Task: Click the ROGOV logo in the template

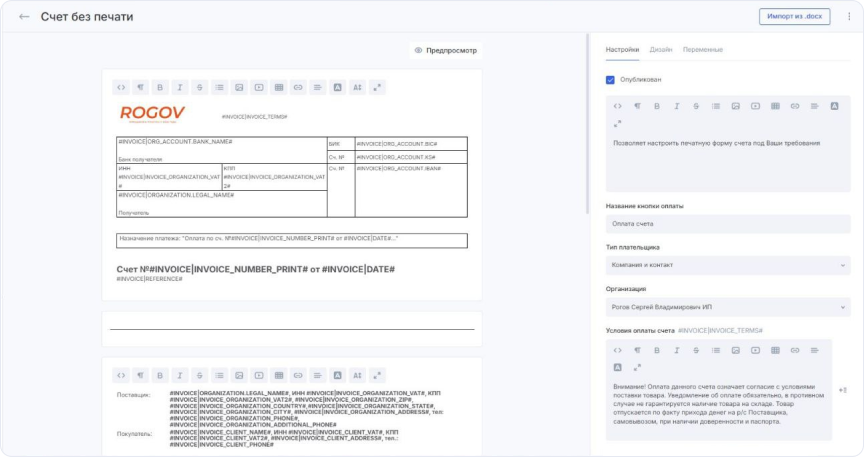Action: (152, 114)
